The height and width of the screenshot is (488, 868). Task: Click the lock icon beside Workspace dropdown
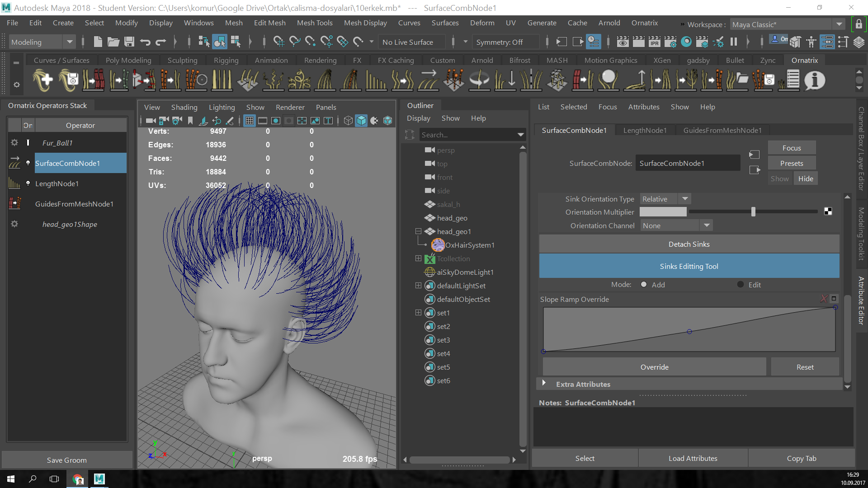point(859,24)
